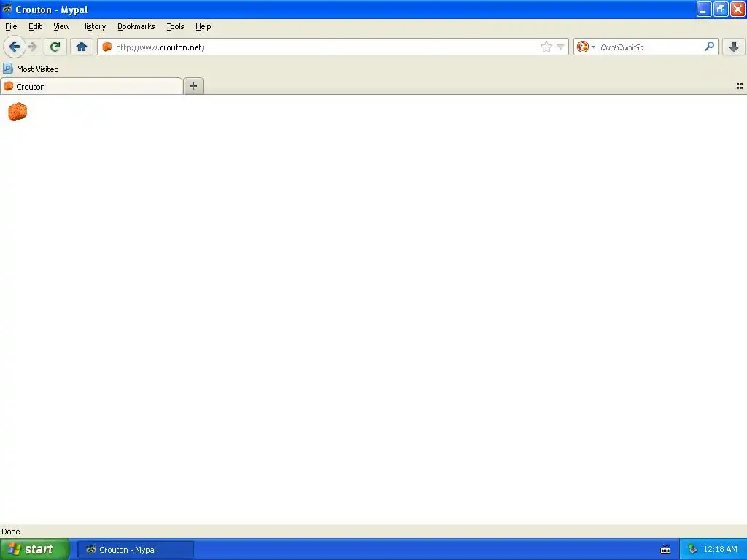Click the magnifier search icon
This screenshot has height=560, width=747.
(x=709, y=46)
